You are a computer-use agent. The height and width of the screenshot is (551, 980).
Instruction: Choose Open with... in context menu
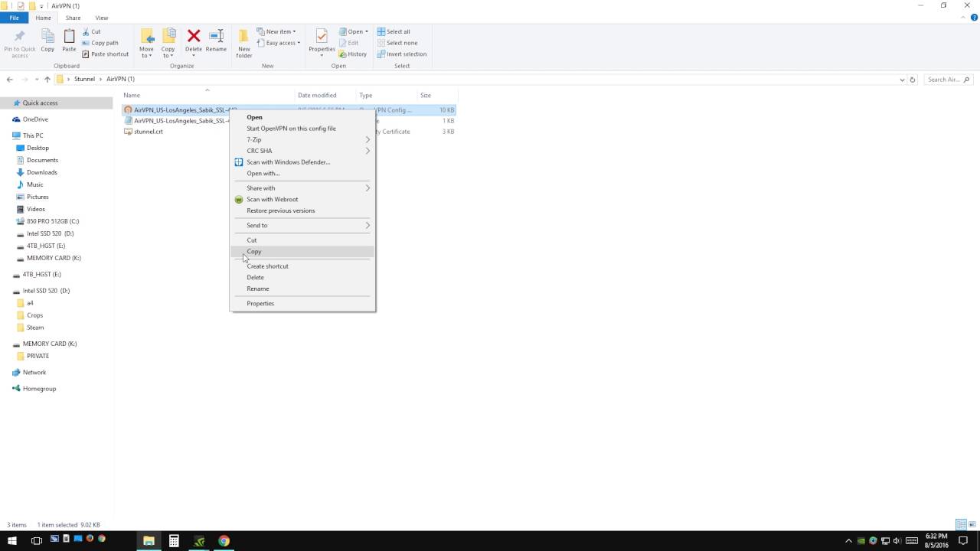click(302, 173)
